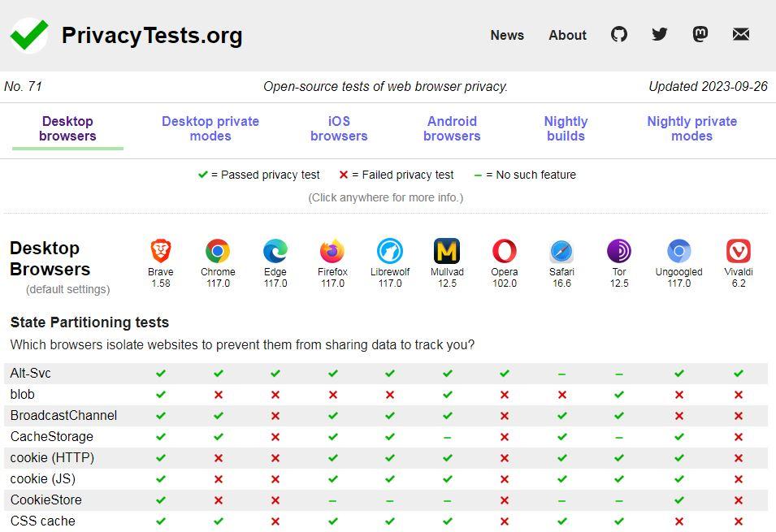
Task: Click Edge's BroadcastChannel failed X mark
Action: pos(275,416)
